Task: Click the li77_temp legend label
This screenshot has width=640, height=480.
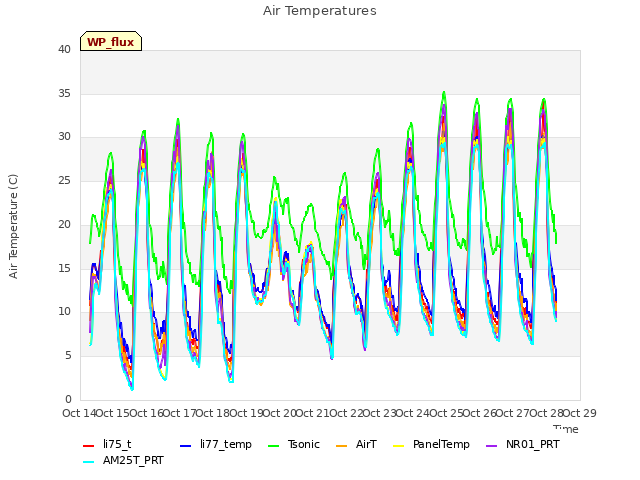Action: click(x=226, y=444)
